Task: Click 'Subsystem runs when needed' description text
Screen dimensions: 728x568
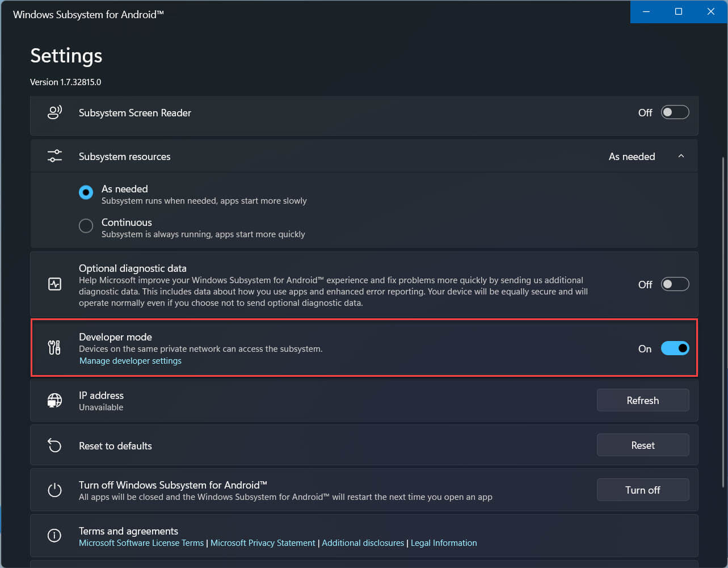Action: click(x=204, y=201)
